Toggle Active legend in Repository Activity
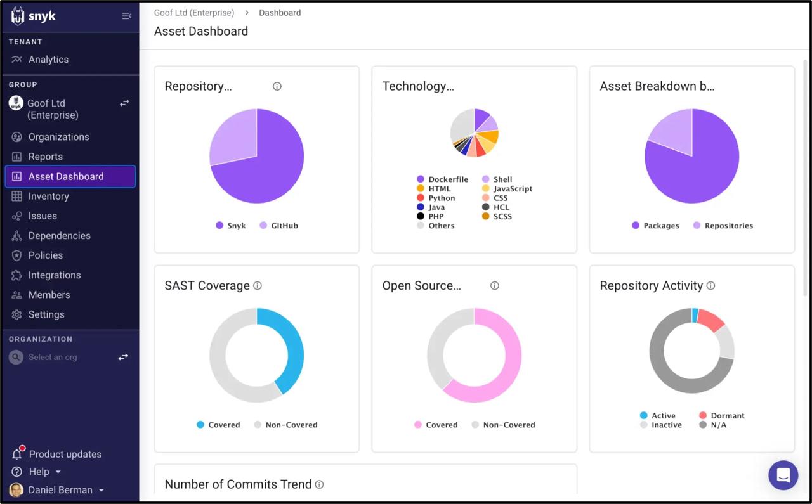This screenshot has width=812, height=504. pyautogui.click(x=658, y=415)
